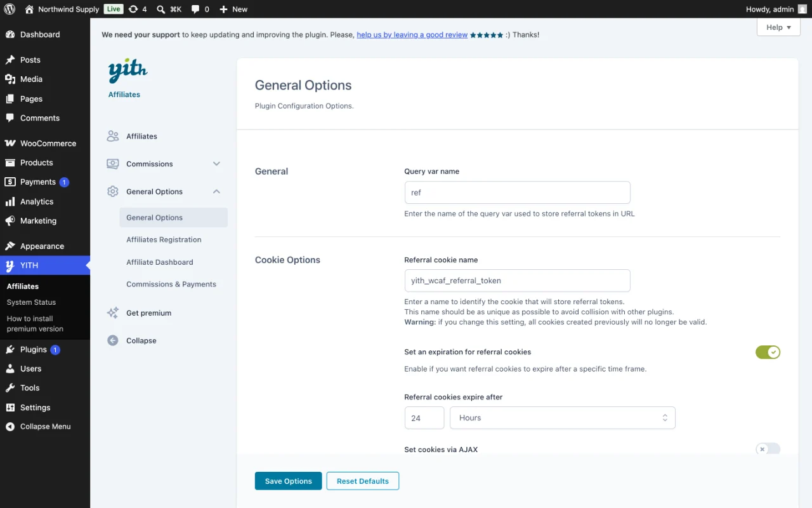This screenshot has width=812, height=508.
Task: Open the Commissions & Payments submenu item
Action: click(171, 284)
